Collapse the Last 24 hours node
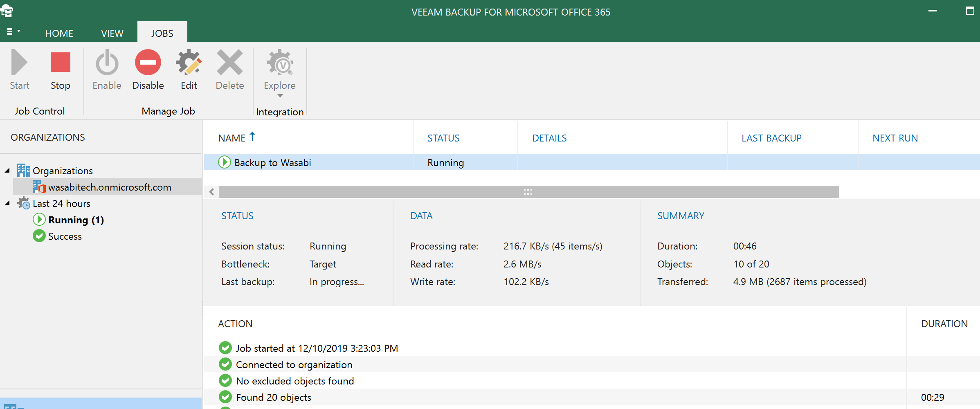This screenshot has height=409, width=980. (x=7, y=203)
